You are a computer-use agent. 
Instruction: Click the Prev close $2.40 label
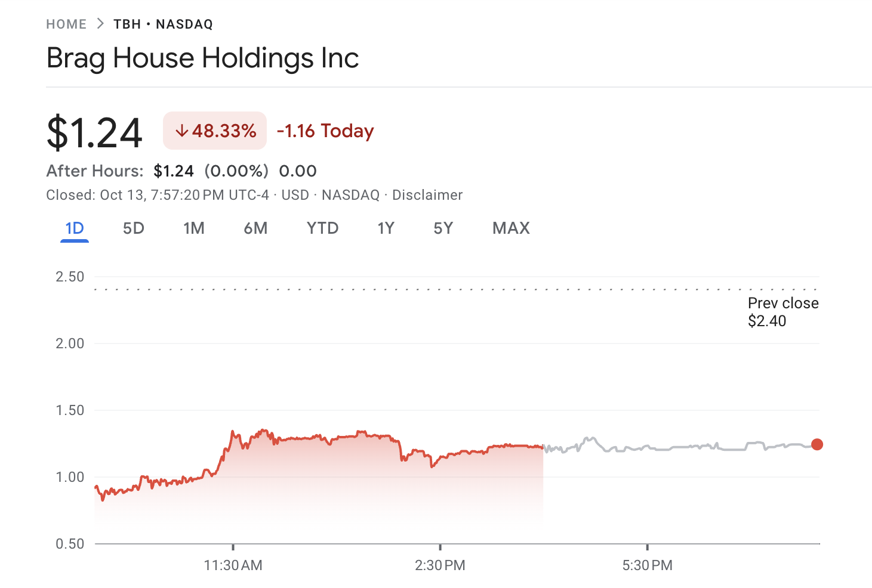click(782, 311)
